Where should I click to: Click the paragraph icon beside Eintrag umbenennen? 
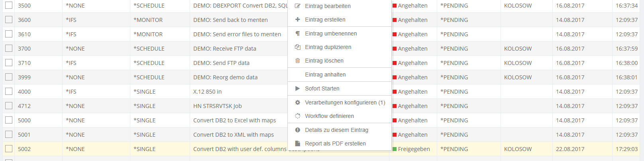click(297, 33)
